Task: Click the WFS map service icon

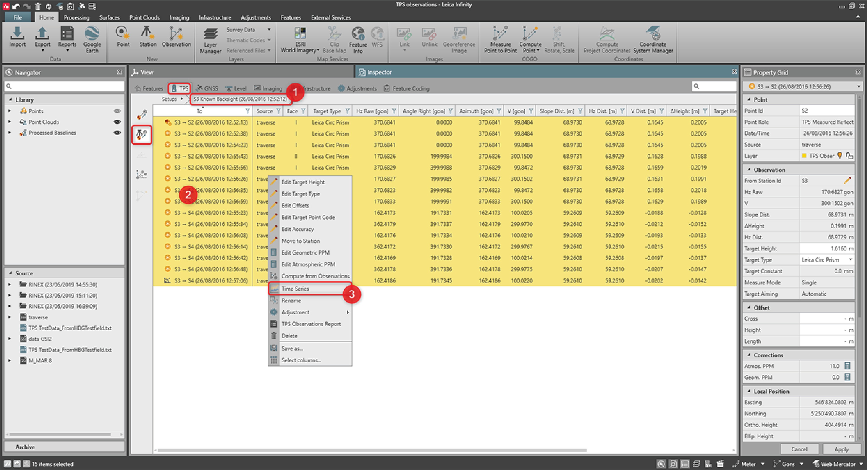Action: (377, 37)
